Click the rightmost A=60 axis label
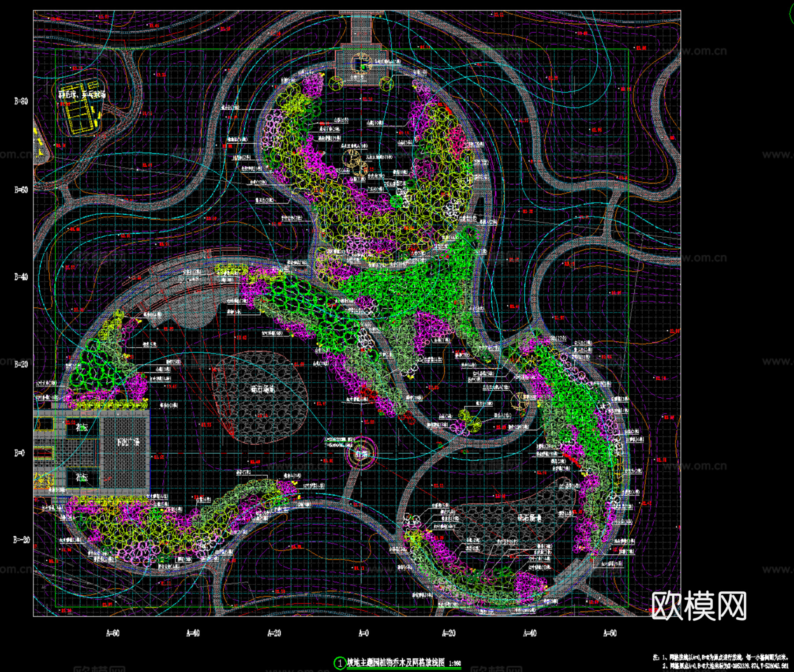The width and height of the screenshot is (794, 672). (x=610, y=633)
